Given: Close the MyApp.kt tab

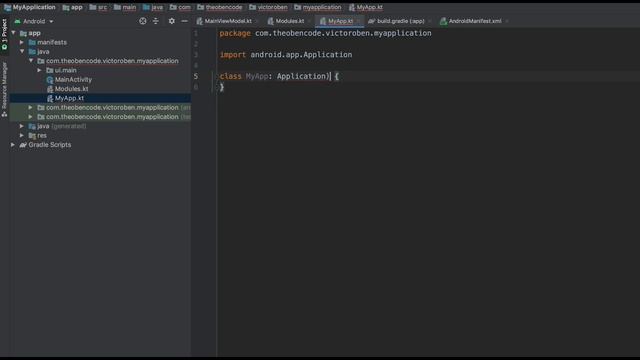Looking at the screenshot, I should coord(358,21).
